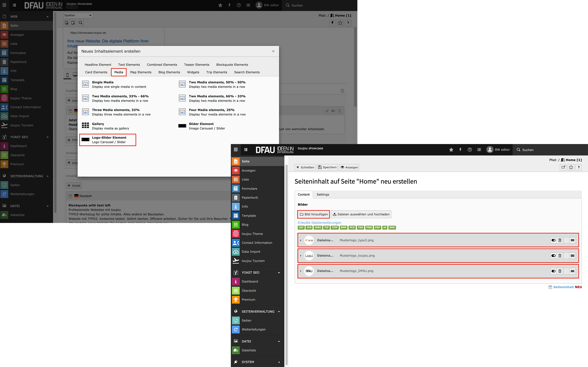Open Papierkorb module in lower sidebar
Viewport: 588px width, 367px height.
249,197
